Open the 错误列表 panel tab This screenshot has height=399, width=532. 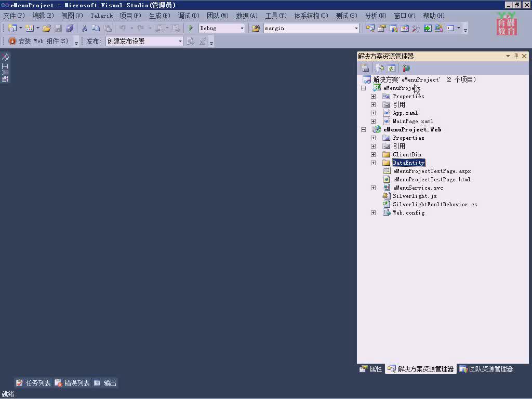click(x=72, y=383)
